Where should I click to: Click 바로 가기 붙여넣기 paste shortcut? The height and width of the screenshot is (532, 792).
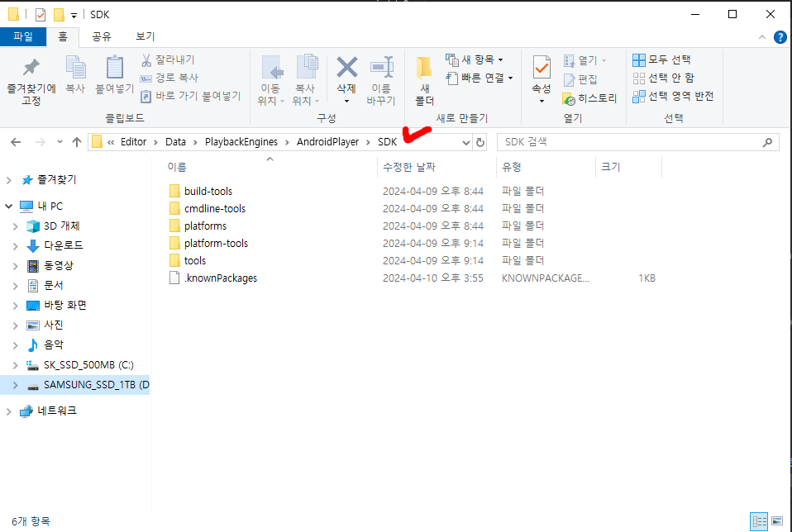[x=191, y=96]
